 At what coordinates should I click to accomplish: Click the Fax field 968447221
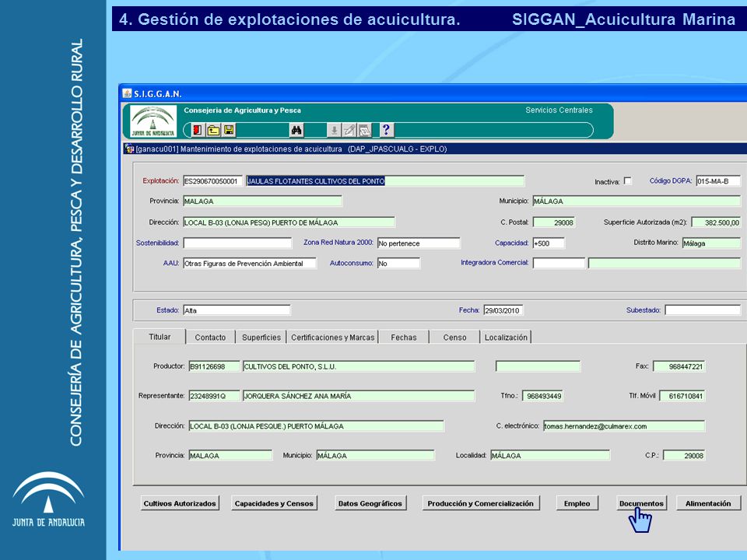pos(679,366)
